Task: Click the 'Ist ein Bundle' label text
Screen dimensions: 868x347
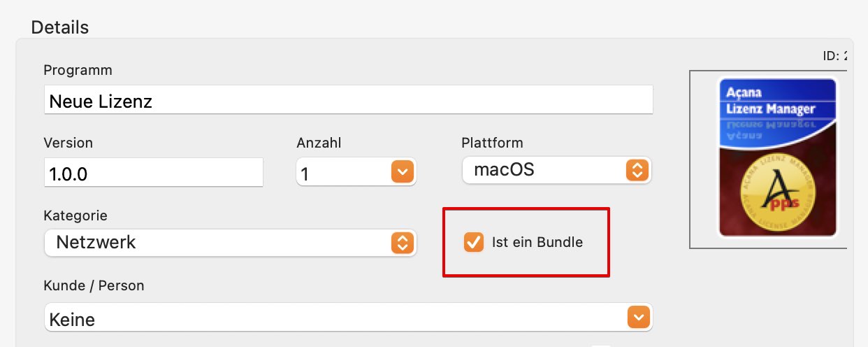Action: click(537, 243)
